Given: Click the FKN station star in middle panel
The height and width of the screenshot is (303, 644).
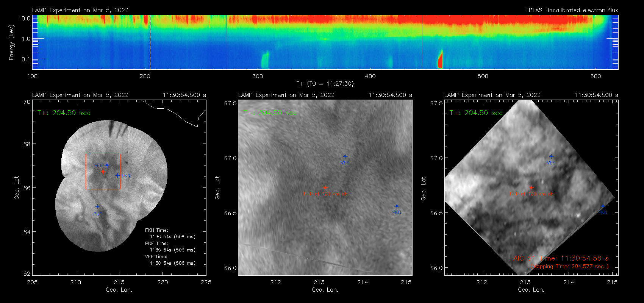Looking at the screenshot, I should (397, 206).
